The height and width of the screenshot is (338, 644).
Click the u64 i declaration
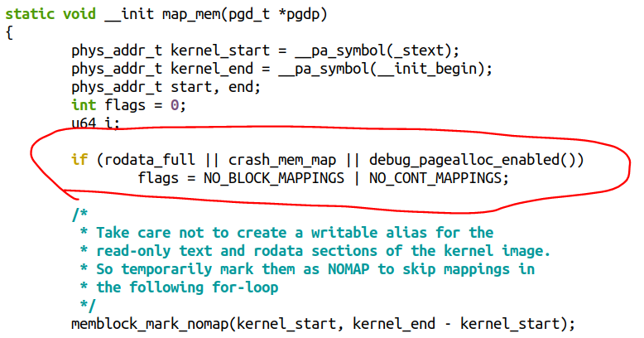coord(95,123)
